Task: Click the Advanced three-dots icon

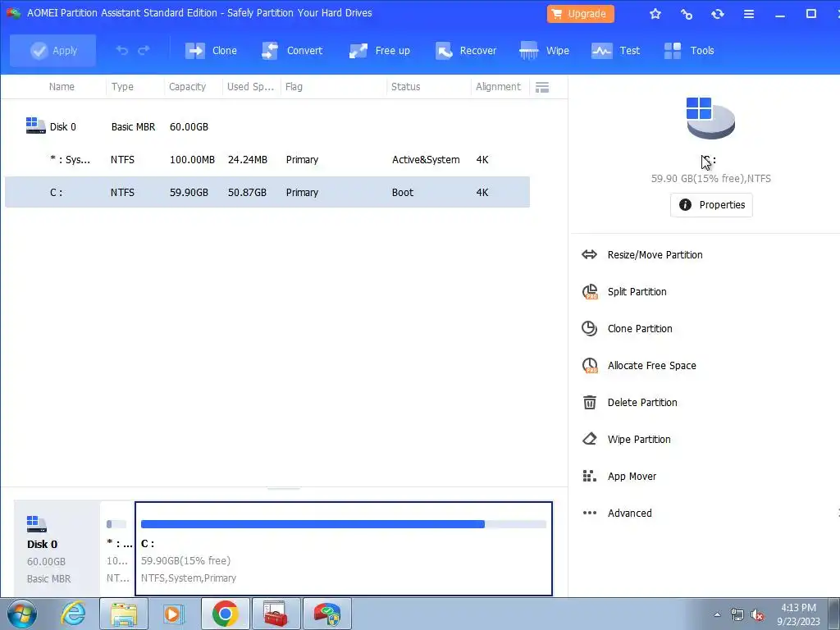Action: coord(589,514)
